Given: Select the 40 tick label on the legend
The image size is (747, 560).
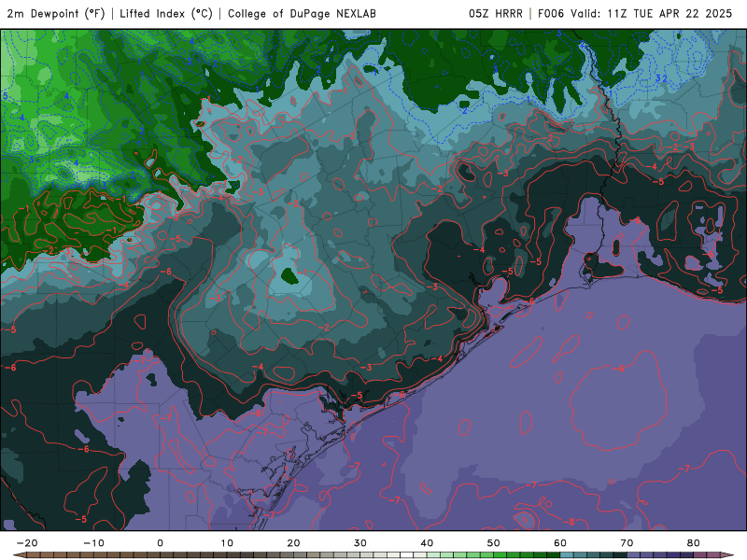Looking at the screenshot, I should 427,543.
